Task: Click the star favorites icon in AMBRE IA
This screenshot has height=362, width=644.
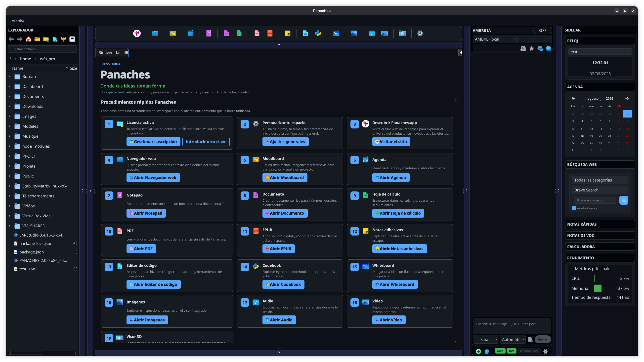Action: click(531, 49)
